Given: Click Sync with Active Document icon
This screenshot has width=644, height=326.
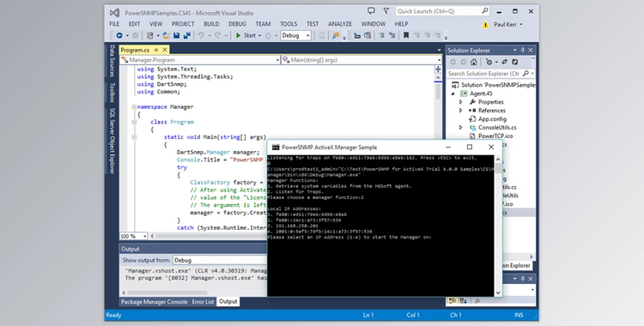Looking at the screenshot, I should click(504, 62).
